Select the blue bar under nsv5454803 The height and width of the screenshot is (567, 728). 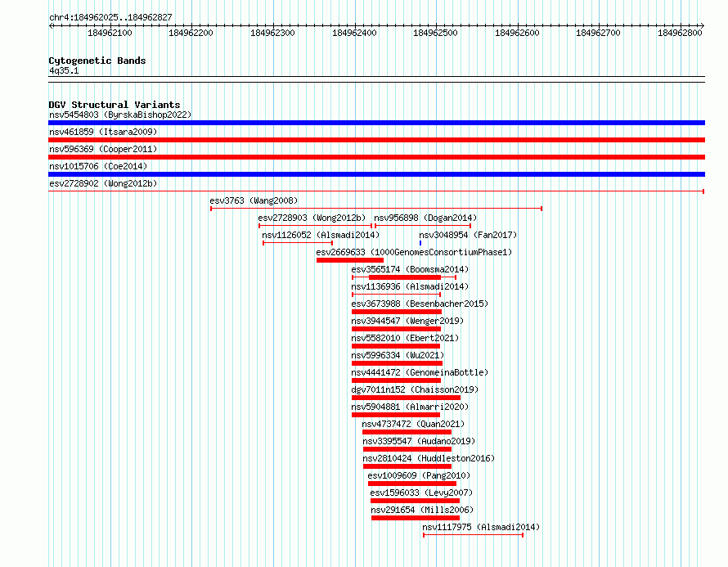tap(376, 123)
